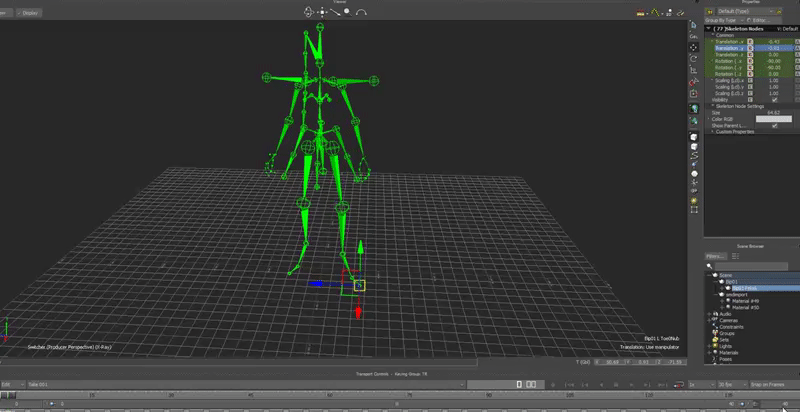Toggle the Visibility checkbox
The height and width of the screenshot is (412, 800).
coord(775,100)
